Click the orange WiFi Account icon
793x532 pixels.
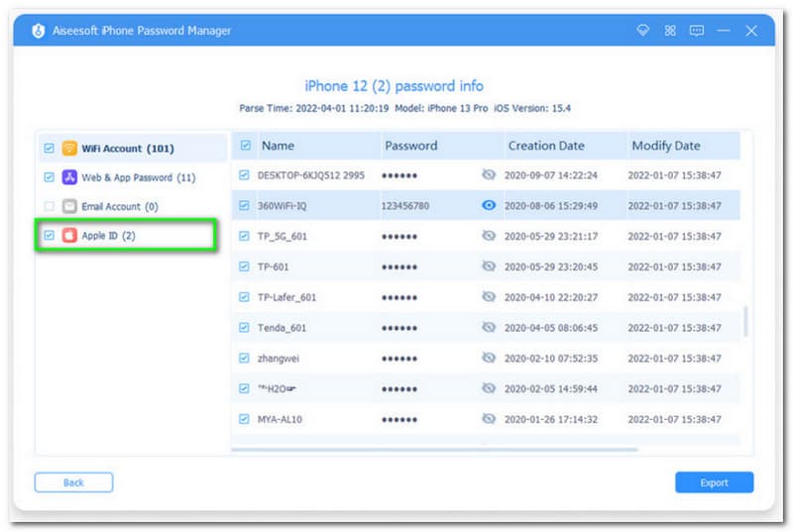point(69,148)
